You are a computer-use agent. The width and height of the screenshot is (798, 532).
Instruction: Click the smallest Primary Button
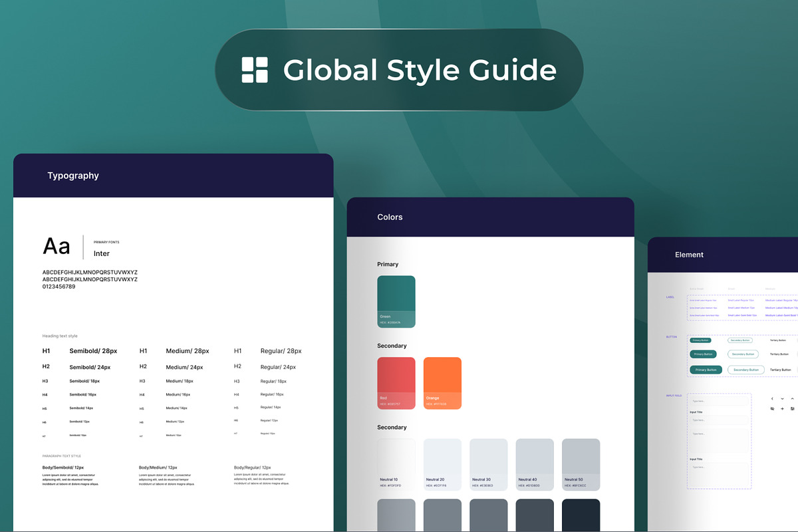coord(700,340)
